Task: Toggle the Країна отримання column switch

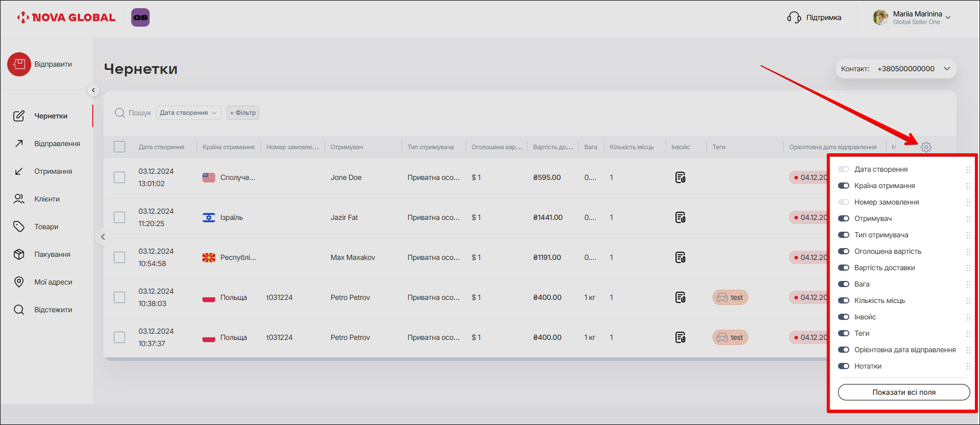Action: (844, 186)
